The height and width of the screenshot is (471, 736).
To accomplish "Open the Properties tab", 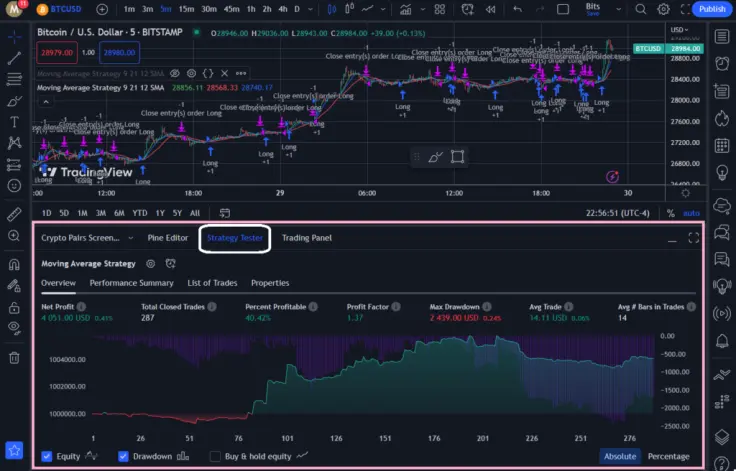I will (270, 283).
